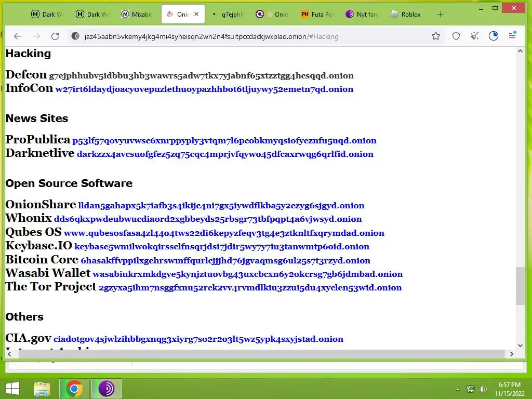Open the Qubes OS onion link

(224, 233)
